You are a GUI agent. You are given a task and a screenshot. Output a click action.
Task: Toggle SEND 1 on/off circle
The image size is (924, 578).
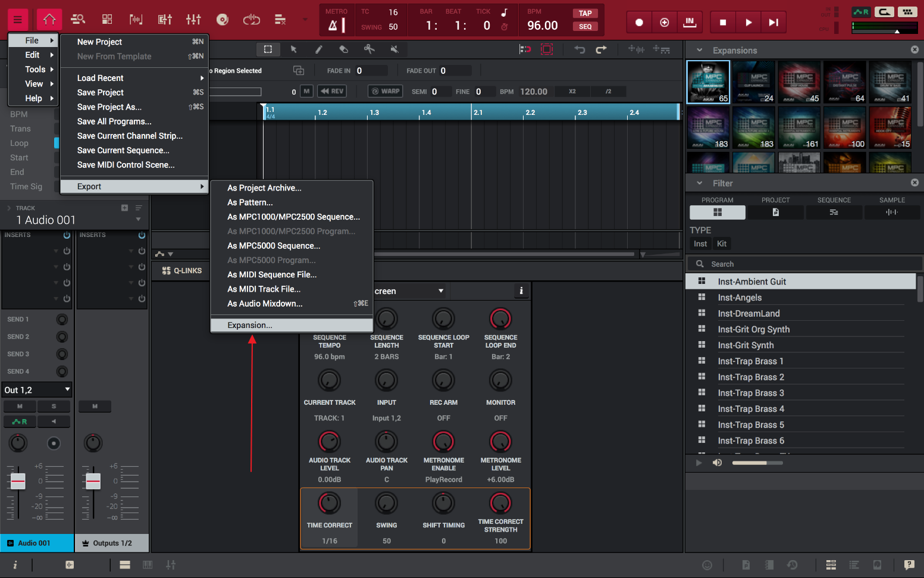click(x=62, y=320)
